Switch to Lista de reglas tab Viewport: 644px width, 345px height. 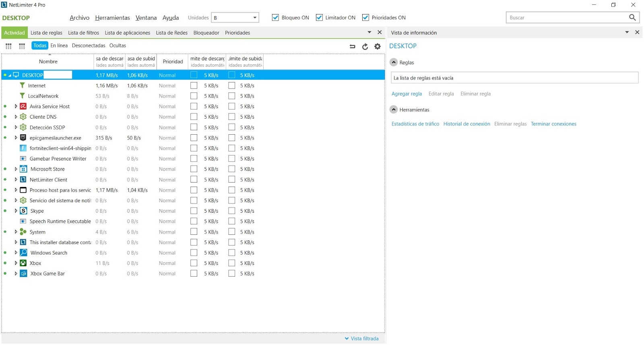tap(46, 33)
